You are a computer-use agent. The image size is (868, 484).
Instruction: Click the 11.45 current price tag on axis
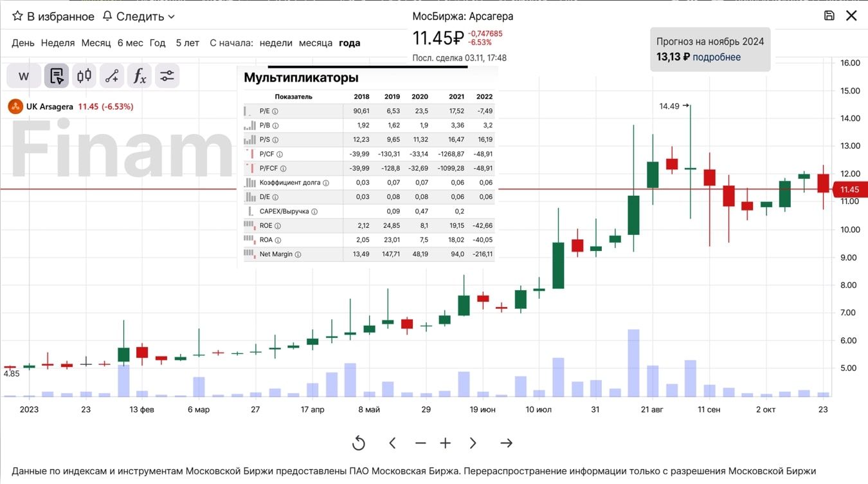[849, 189]
